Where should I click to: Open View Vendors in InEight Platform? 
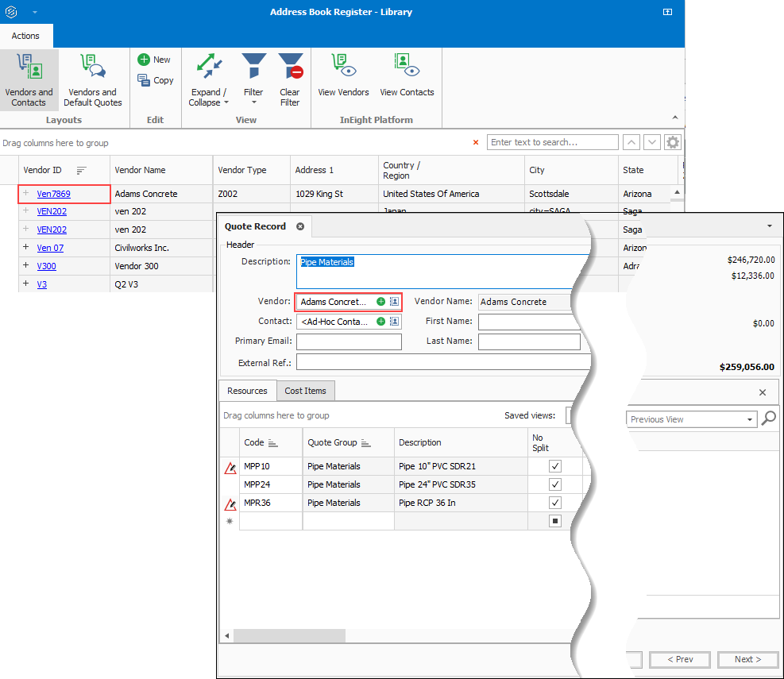click(x=343, y=76)
